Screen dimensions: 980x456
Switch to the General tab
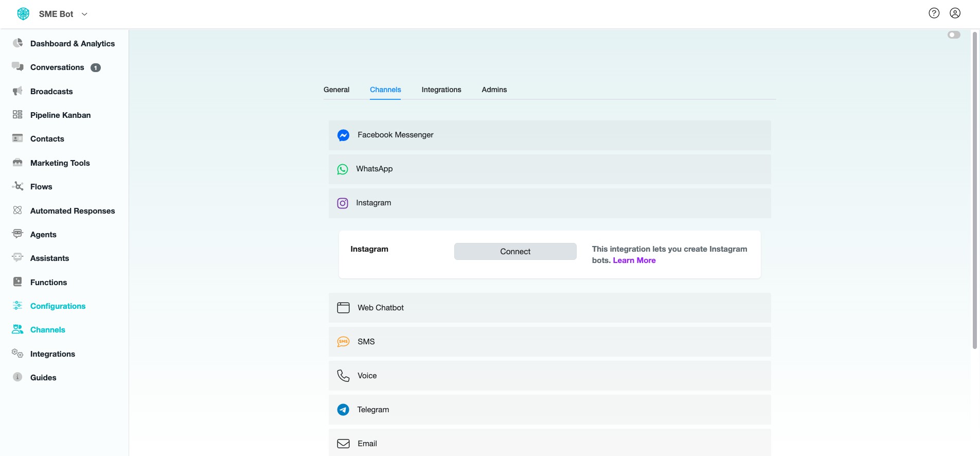[x=336, y=90]
